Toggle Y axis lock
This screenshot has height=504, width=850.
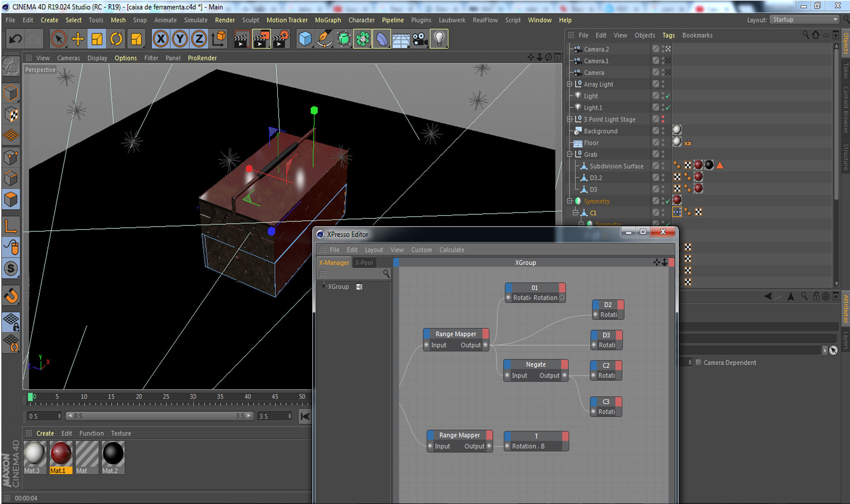coord(180,39)
